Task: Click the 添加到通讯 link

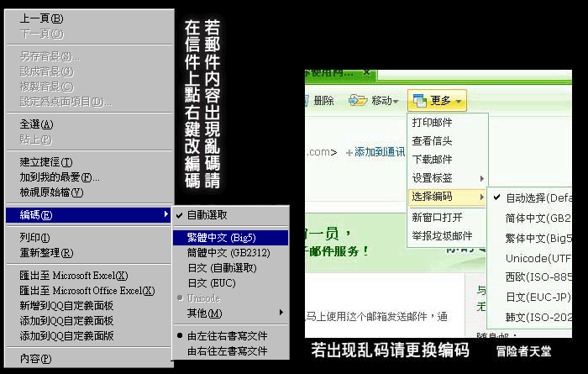Action: [379, 152]
